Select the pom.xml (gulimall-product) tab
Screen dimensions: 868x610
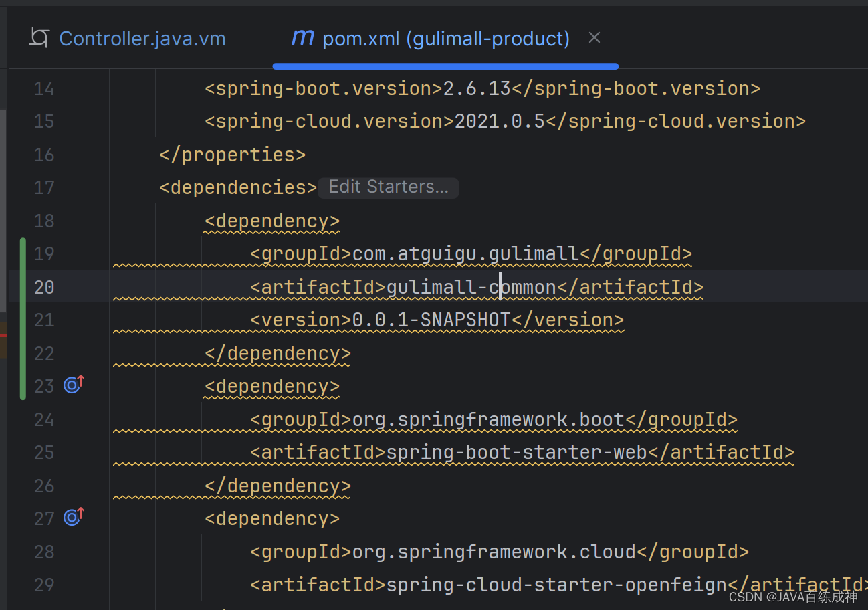click(x=446, y=39)
